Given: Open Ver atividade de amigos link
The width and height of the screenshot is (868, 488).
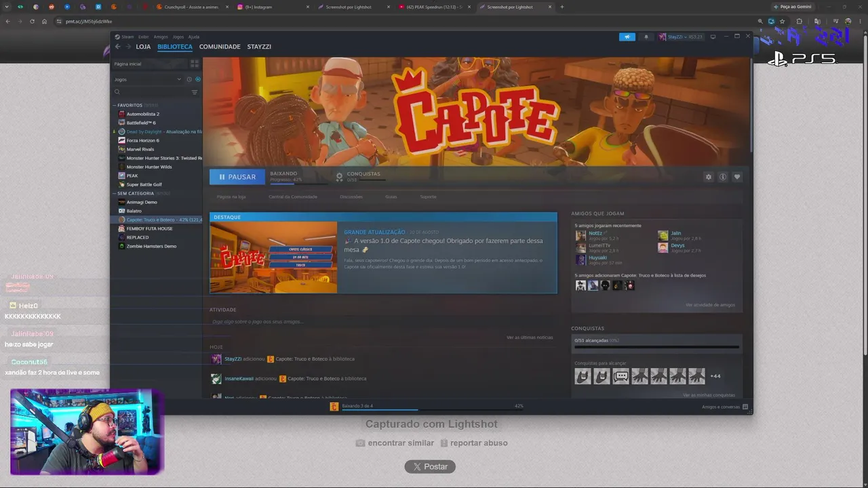Looking at the screenshot, I should coord(710,305).
